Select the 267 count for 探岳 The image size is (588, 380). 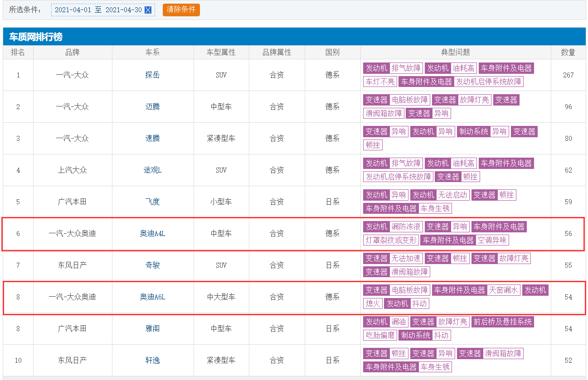point(569,75)
